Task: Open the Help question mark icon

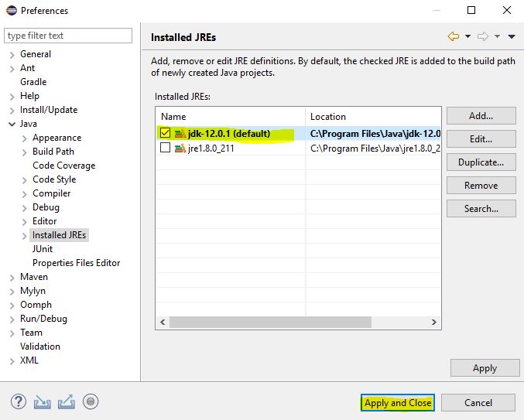Action: [19, 401]
